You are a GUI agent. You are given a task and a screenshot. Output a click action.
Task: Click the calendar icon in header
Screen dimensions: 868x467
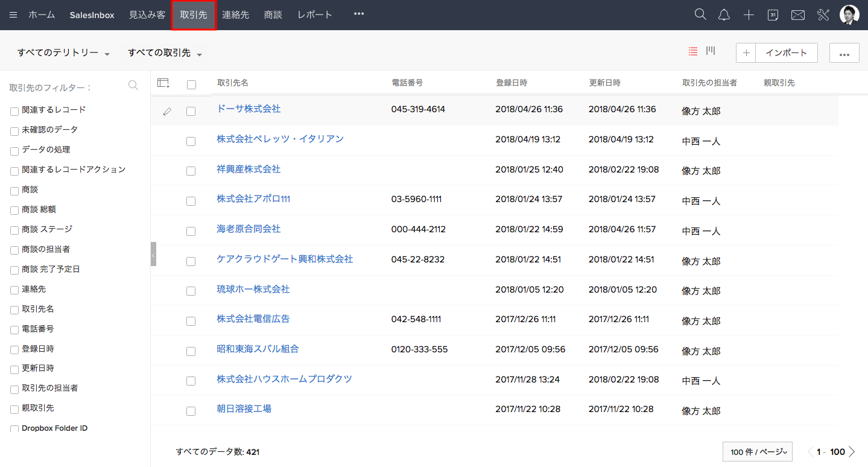[x=773, y=15]
